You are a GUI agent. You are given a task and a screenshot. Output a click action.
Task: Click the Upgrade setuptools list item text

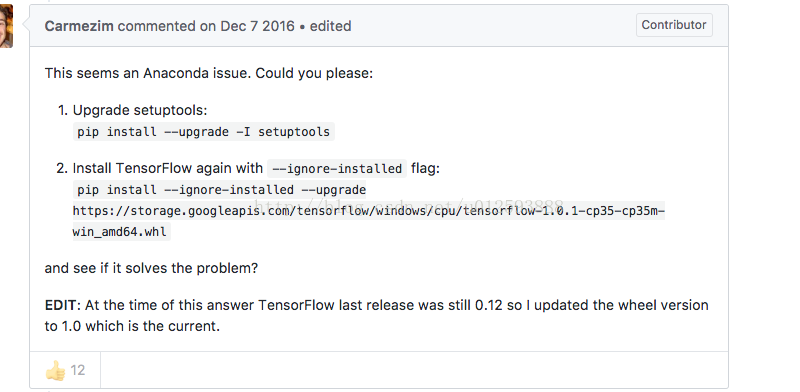tap(140, 110)
